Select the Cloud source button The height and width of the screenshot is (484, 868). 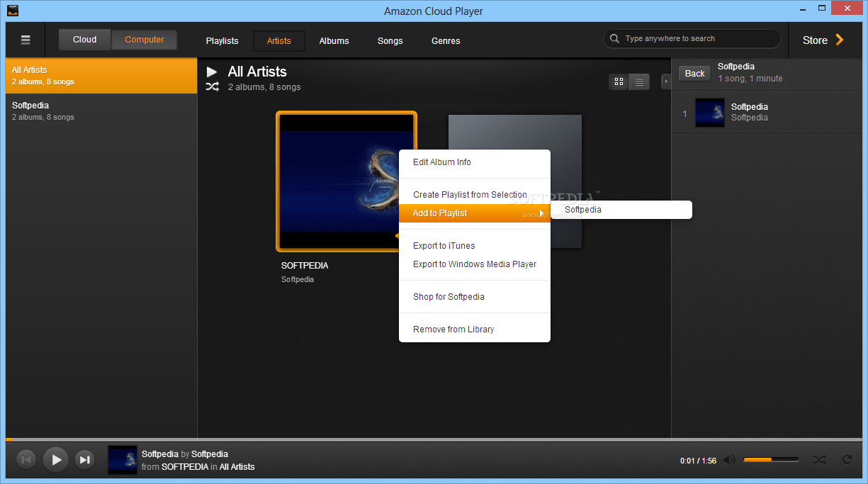(x=84, y=40)
